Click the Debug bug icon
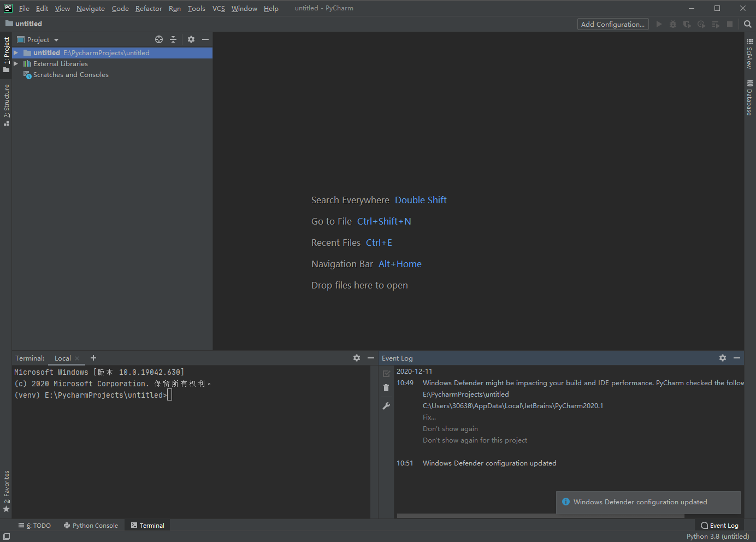 673,24
